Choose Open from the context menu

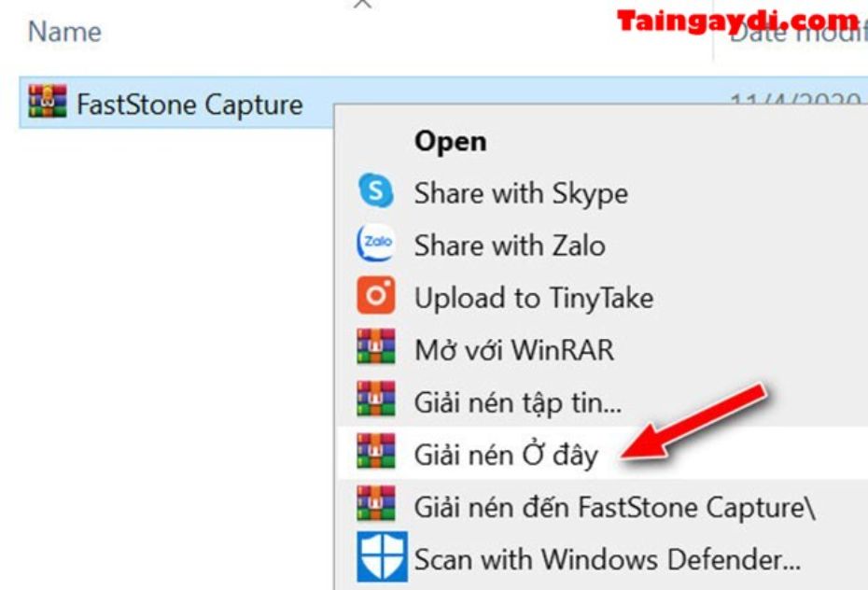click(x=451, y=141)
